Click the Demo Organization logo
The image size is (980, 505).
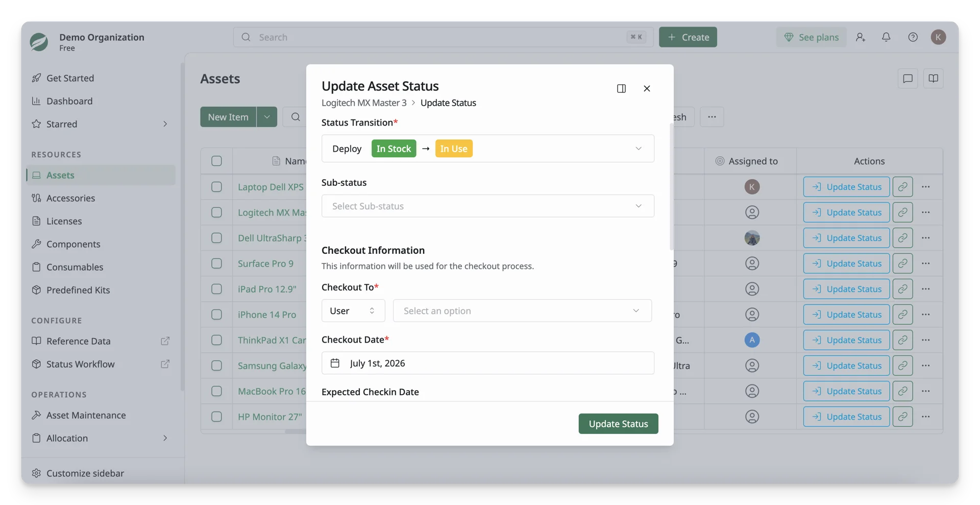tap(39, 41)
